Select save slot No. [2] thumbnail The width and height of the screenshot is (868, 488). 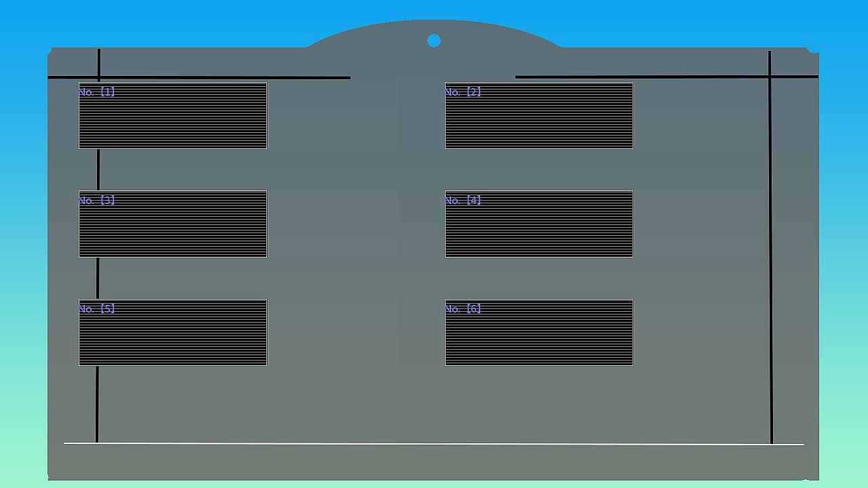point(539,116)
